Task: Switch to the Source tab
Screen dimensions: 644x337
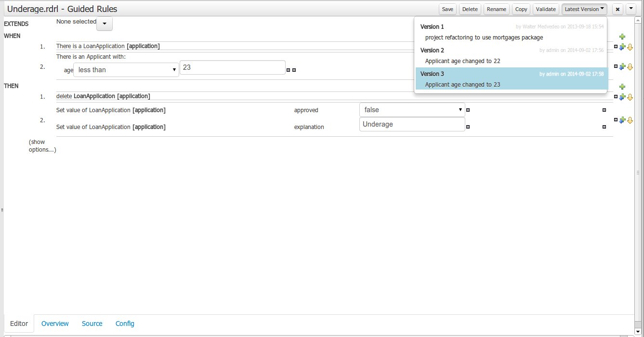Action: click(92, 324)
